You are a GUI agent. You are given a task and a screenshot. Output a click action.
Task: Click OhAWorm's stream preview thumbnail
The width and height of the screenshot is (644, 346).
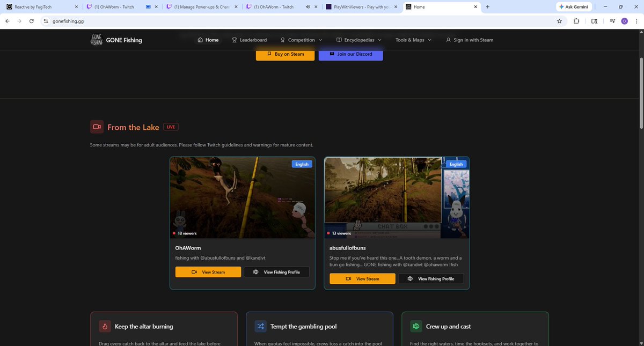pyautogui.click(x=241, y=197)
